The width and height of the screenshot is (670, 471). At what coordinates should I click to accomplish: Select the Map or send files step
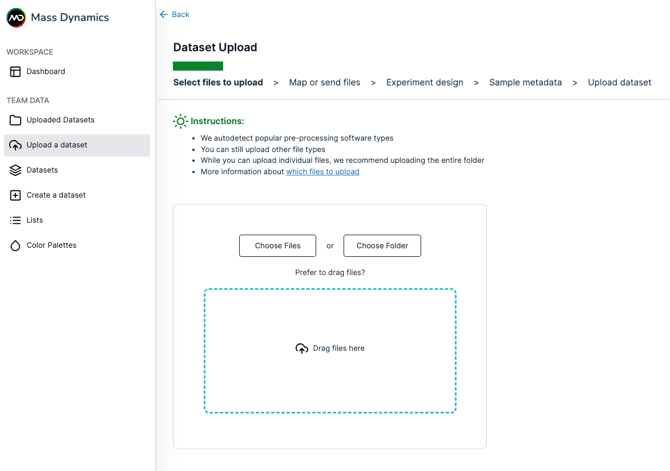324,83
